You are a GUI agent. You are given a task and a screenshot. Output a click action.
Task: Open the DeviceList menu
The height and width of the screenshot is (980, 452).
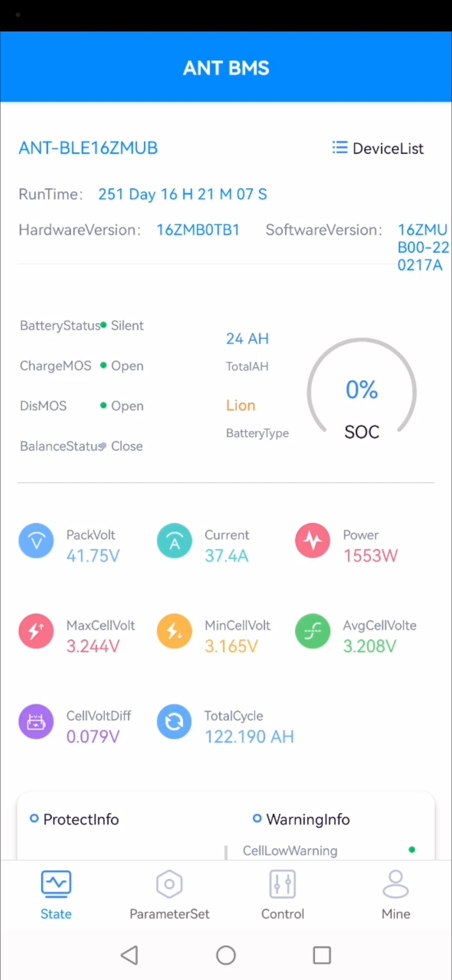coord(378,148)
